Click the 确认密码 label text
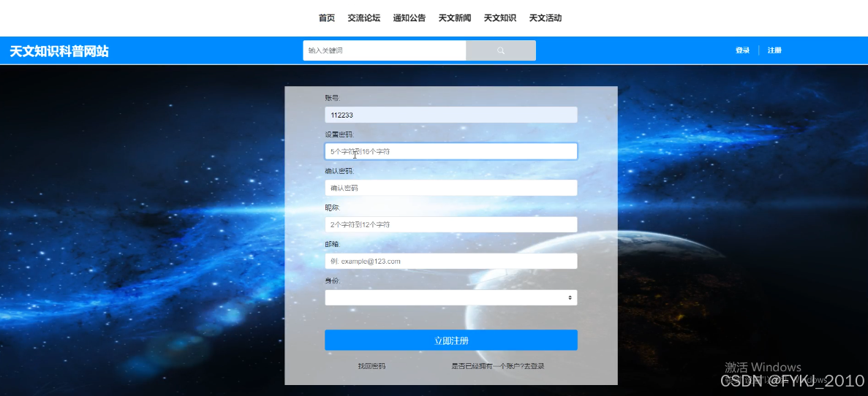The height and width of the screenshot is (396, 868). tap(339, 171)
